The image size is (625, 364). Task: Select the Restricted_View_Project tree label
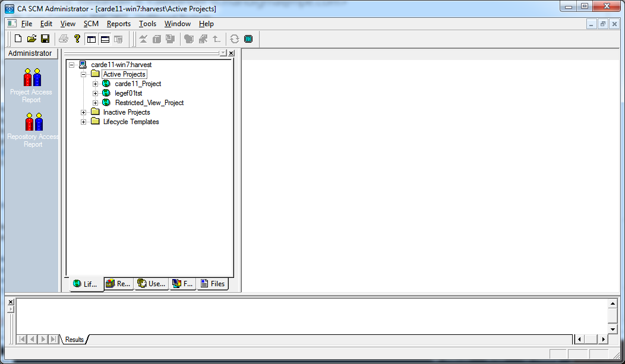(x=150, y=103)
